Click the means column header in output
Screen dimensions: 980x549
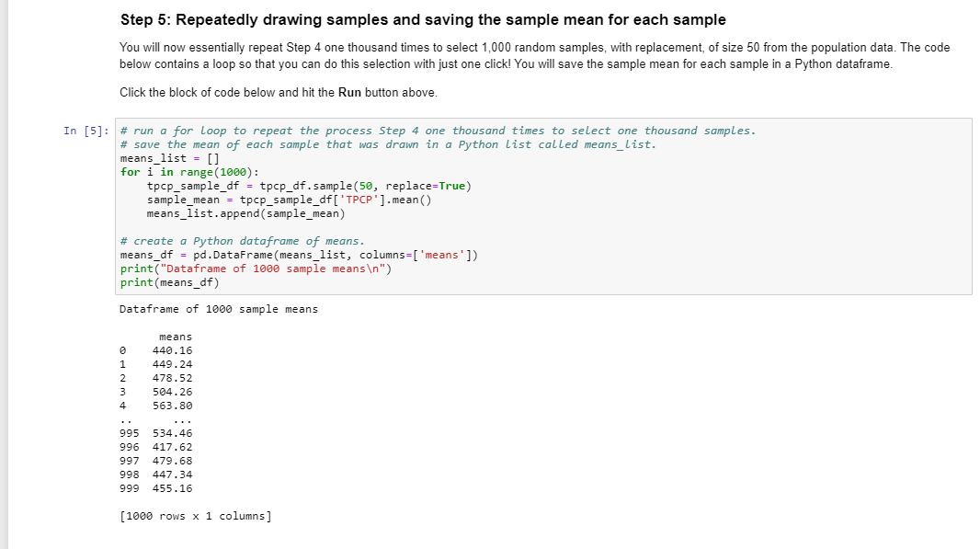click(x=176, y=337)
